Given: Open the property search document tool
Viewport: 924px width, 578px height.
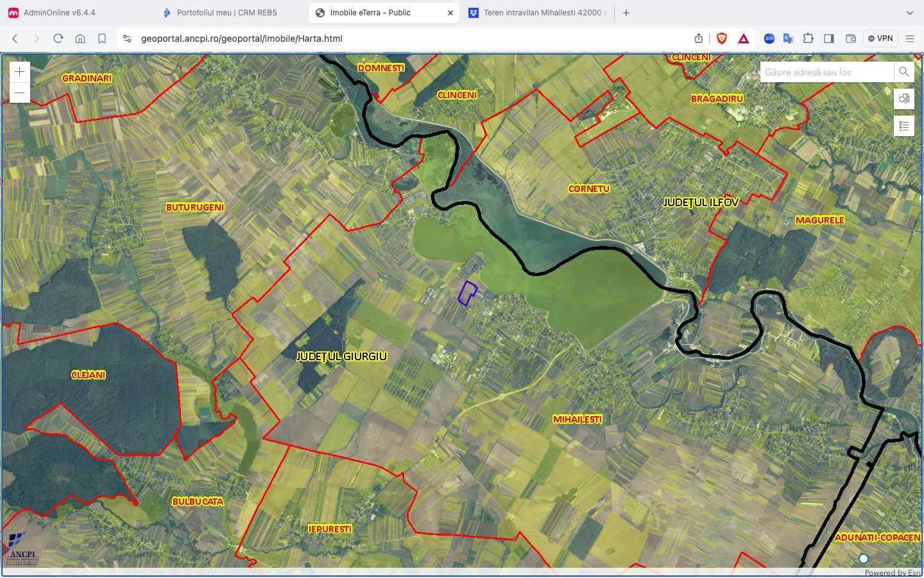Looking at the screenshot, I should 903,99.
